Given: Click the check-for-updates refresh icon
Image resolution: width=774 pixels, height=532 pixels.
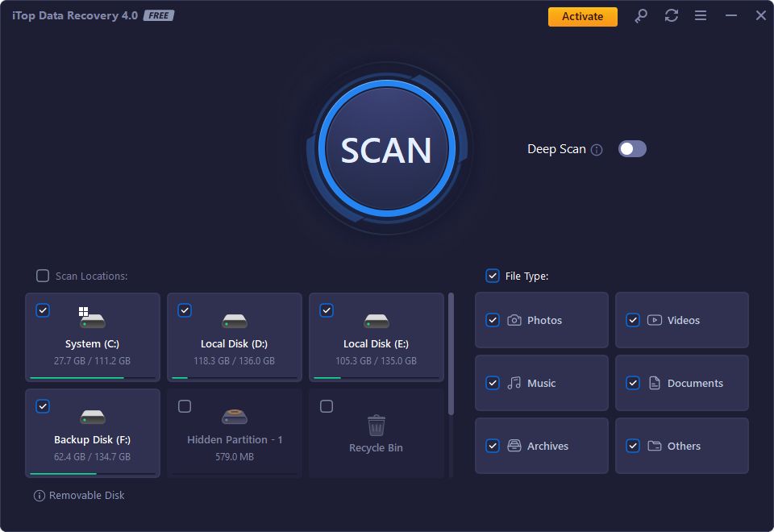Looking at the screenshot, I should tap(672, 15).
